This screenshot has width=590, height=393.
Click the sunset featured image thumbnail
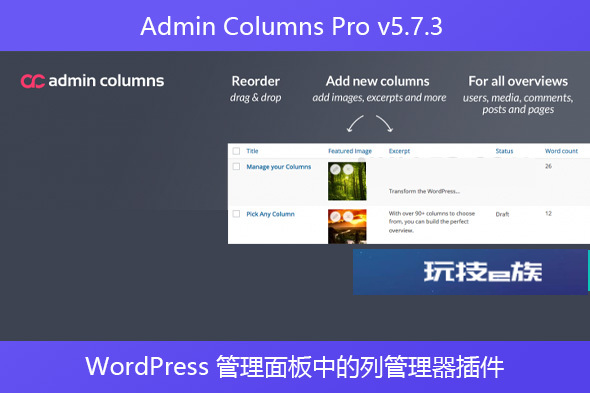pos(347,227)
